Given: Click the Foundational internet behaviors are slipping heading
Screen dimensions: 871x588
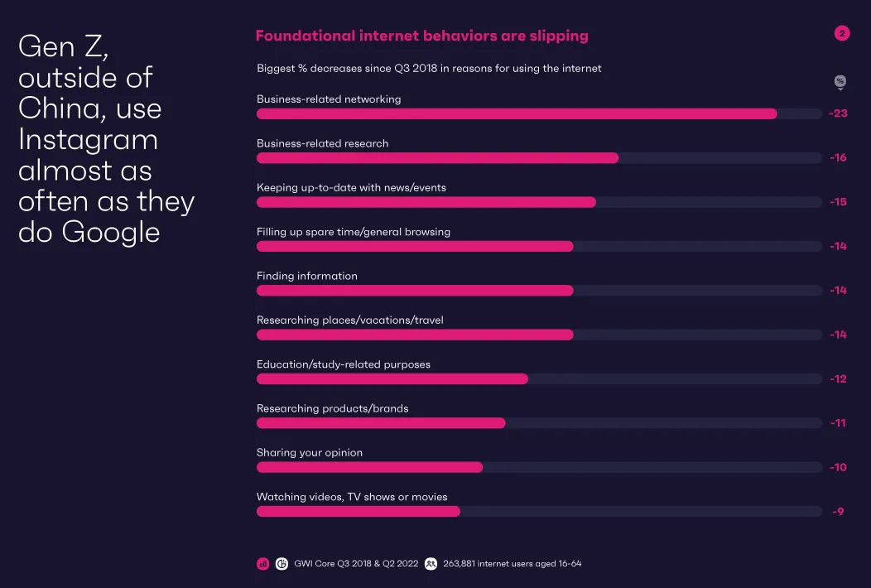Looking at the screenshot, I should click(421, 36).
